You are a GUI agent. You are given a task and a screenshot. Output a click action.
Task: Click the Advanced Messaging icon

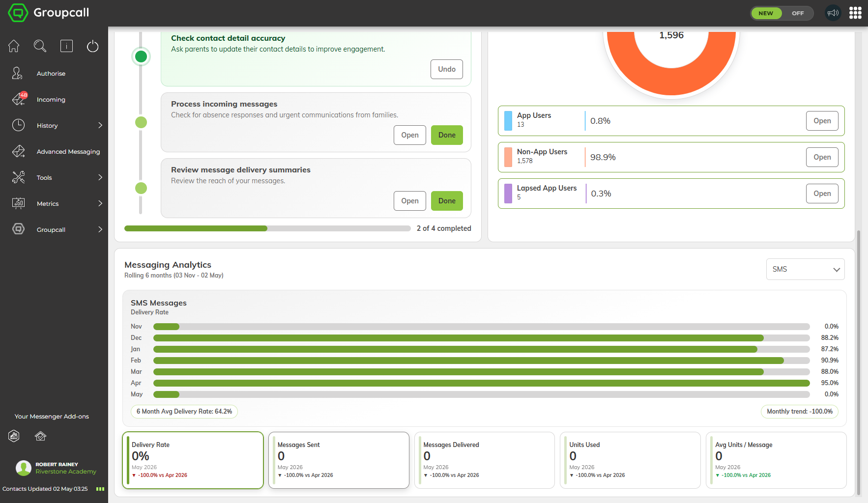[18, 151]
